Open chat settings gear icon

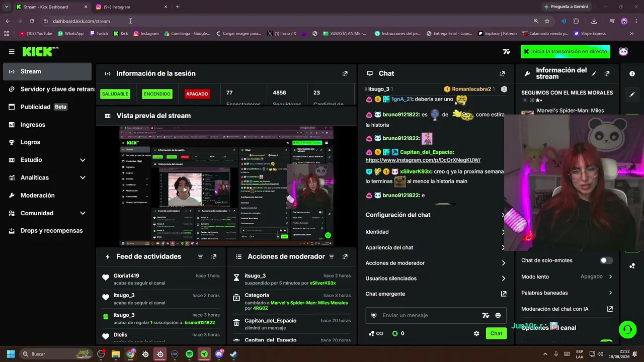[476, 333]
